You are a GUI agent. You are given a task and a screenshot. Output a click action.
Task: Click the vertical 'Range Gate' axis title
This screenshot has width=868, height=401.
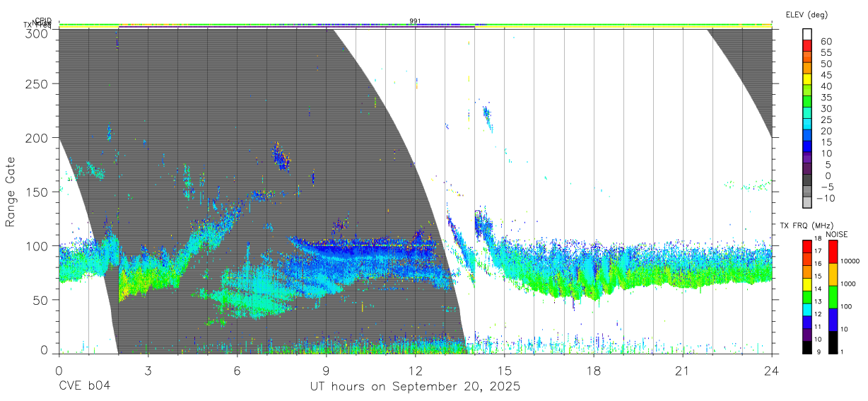(11, 192)
